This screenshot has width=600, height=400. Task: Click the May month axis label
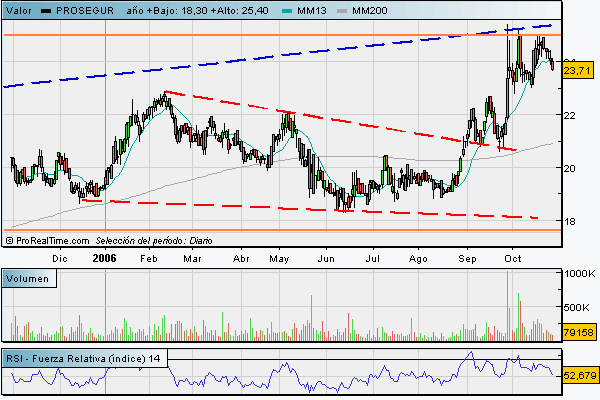(x=279, y=259)
